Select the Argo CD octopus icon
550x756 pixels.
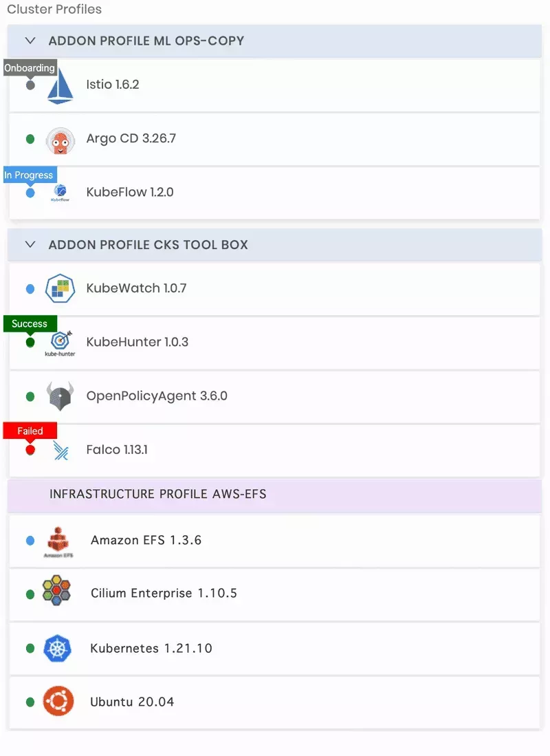click(x=60, y=140)
